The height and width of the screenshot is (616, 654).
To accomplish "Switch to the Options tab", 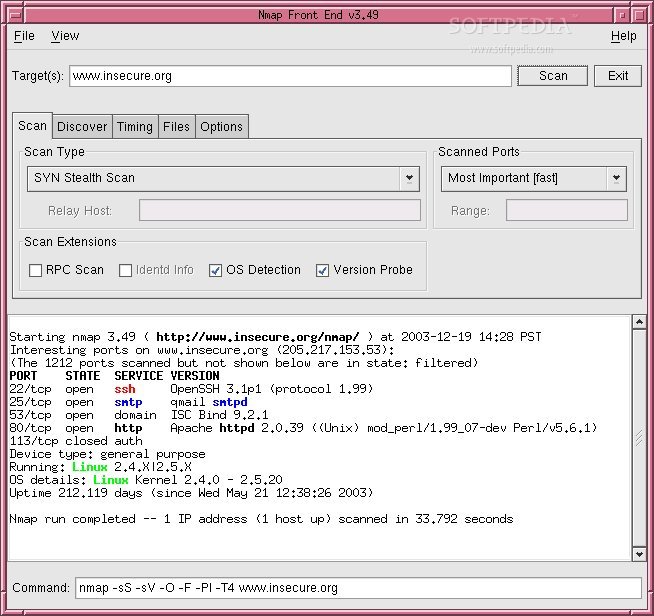I will pyautogui.click(x=221, y=126).
